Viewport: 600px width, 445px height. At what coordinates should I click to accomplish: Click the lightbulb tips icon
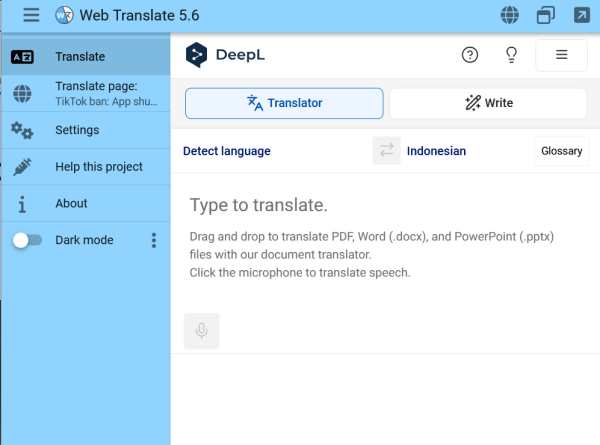click(511, 55)
